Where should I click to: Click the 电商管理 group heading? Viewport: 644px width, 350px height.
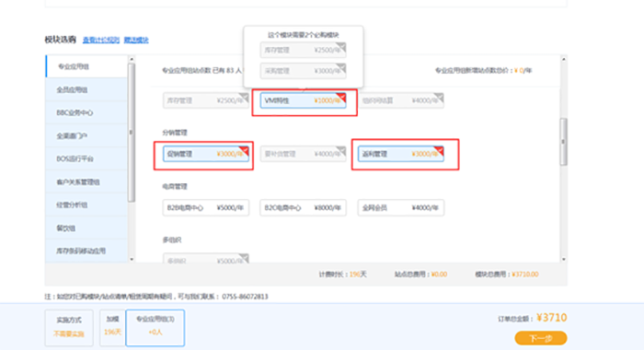coord(175,186)
